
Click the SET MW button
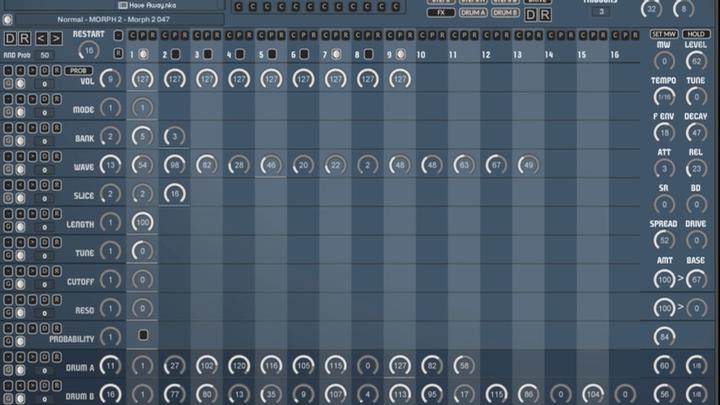664,34
